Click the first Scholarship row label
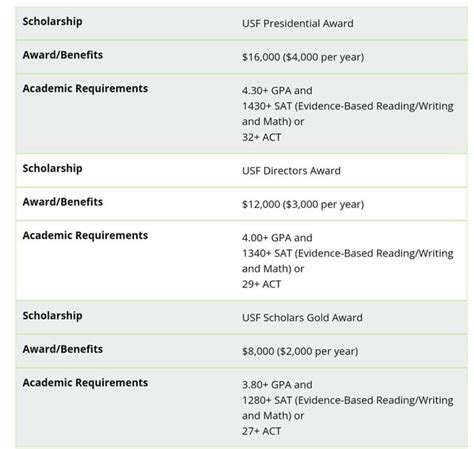The image size is (474, 449). click(x=52, y=22)
